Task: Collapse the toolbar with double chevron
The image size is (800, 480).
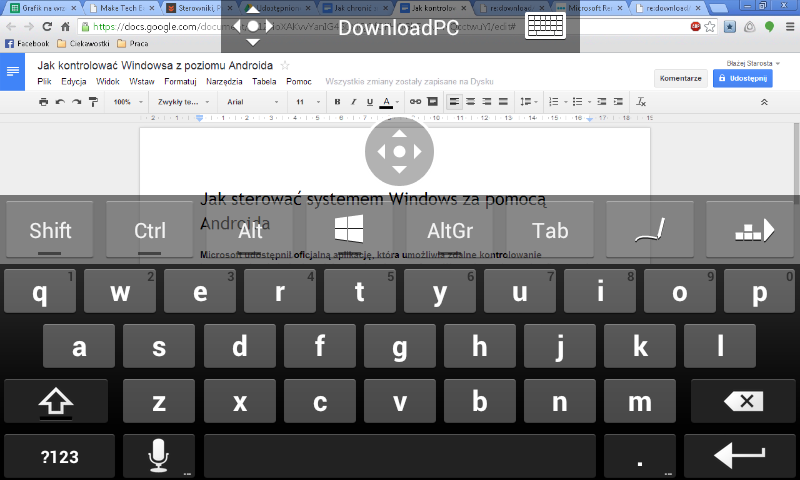Action: point(764,102)
